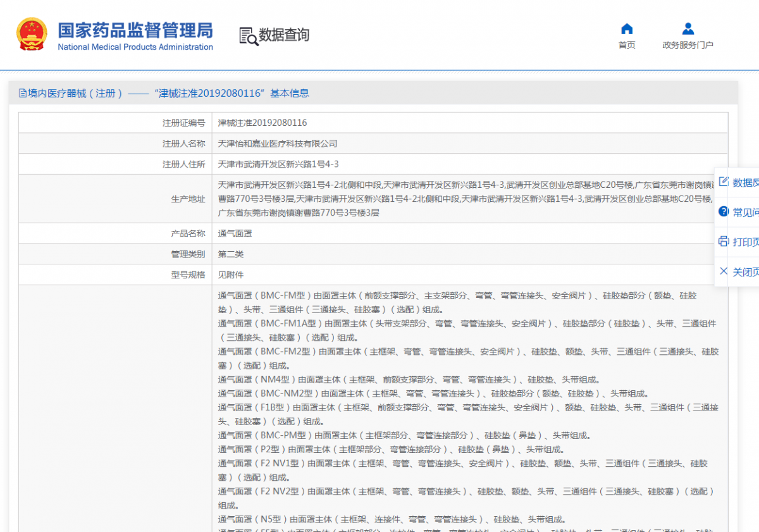
Task: Click the pencil edit icon for 数据反馈
Action: pyautogui.click(x=723, y=181)
